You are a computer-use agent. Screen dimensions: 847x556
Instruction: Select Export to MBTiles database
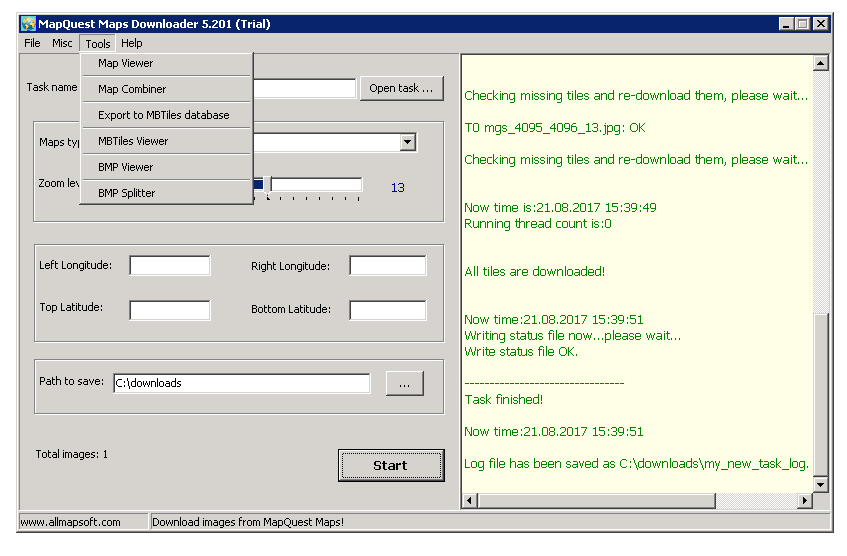click(166, 115)
